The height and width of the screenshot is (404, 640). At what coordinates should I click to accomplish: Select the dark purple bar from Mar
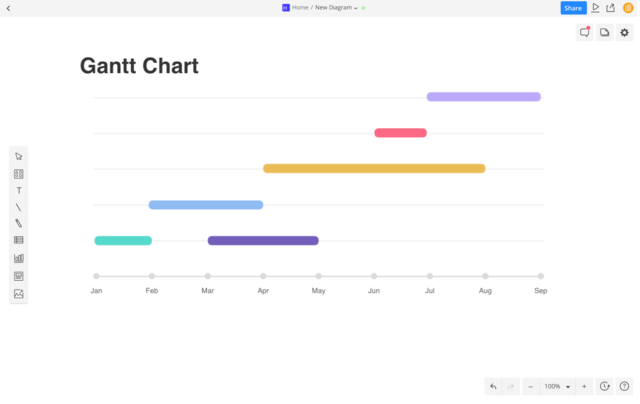263,241
